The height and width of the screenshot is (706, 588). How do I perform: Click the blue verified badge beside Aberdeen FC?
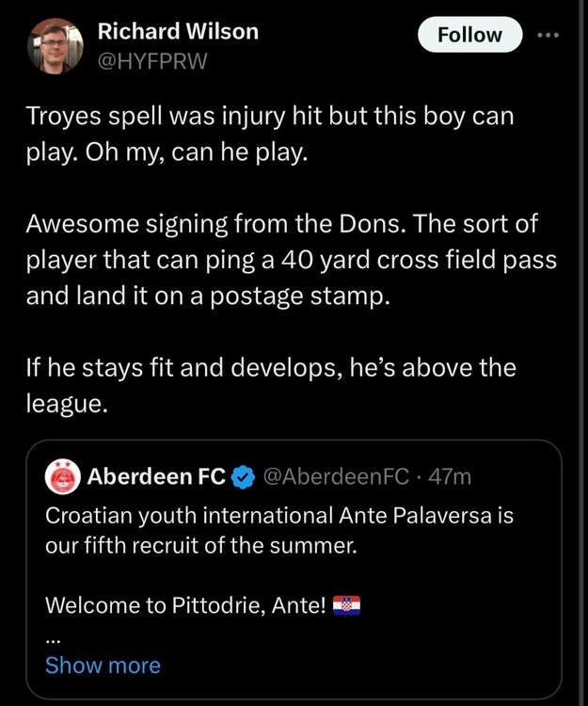coord(242,477)
